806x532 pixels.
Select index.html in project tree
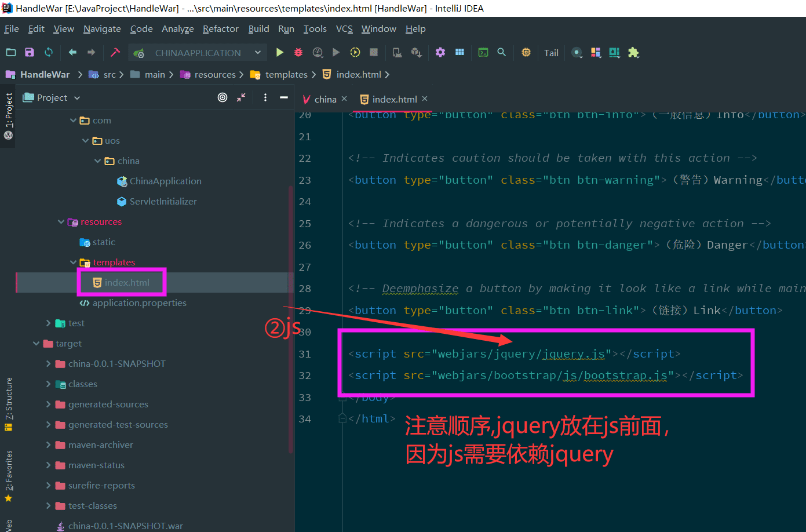click(x=121, y=283)
